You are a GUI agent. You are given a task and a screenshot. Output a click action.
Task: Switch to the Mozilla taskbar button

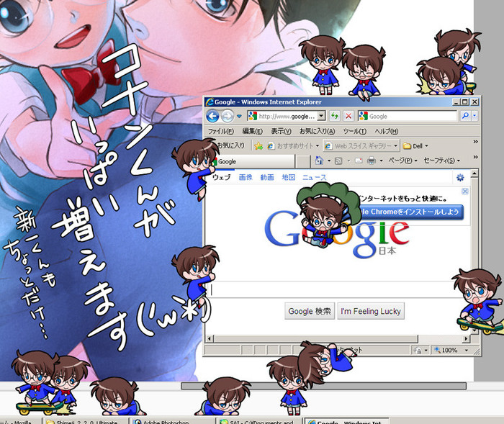click(x=20, y=421)
